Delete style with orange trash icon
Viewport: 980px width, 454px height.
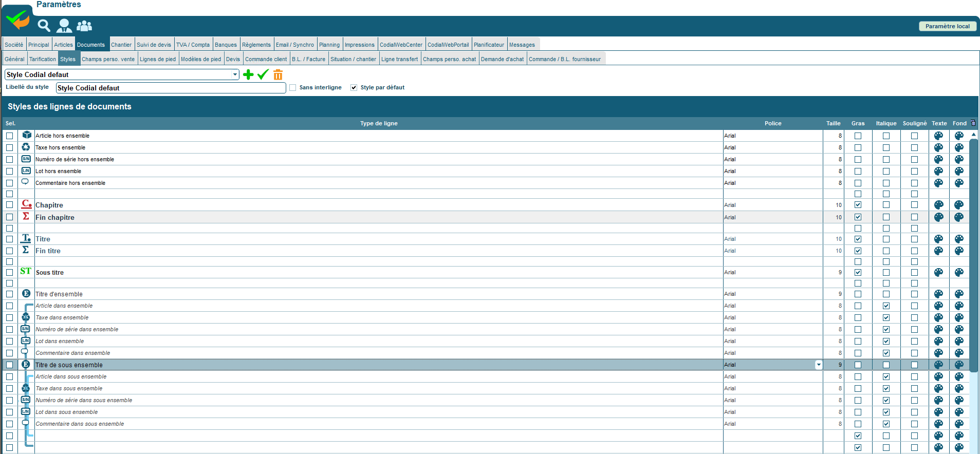(278, 75)
